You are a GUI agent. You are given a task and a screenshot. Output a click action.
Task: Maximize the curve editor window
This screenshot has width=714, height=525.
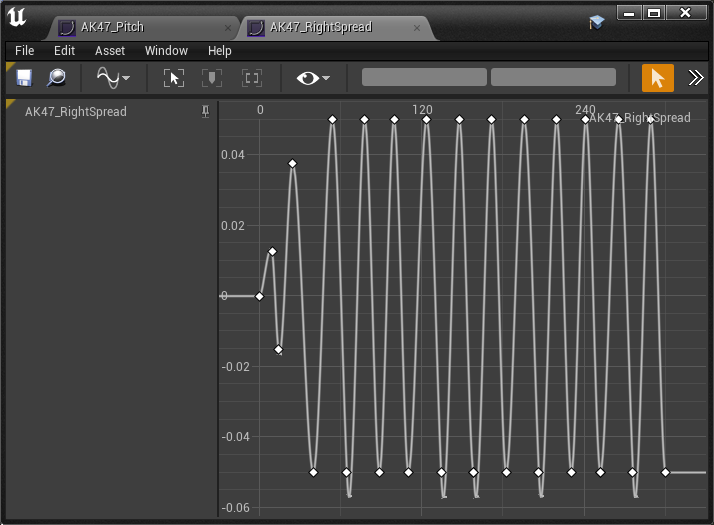coord(654,13)
